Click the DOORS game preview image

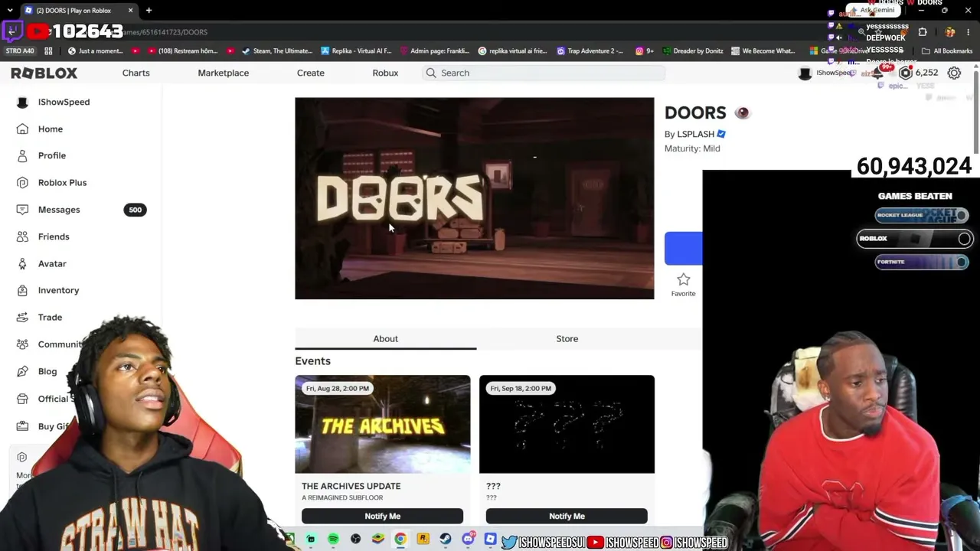[475, 198]
